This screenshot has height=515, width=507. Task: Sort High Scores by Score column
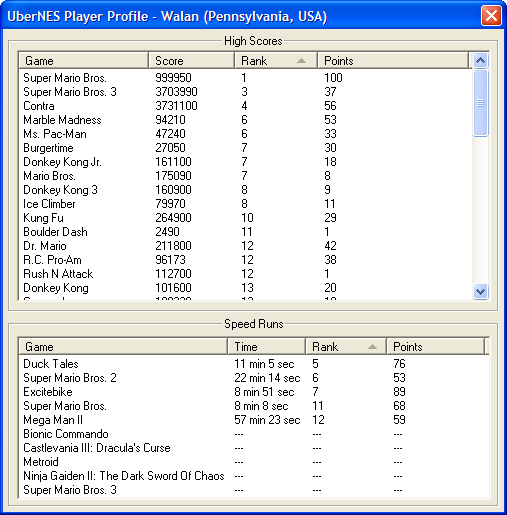[191, 61]
